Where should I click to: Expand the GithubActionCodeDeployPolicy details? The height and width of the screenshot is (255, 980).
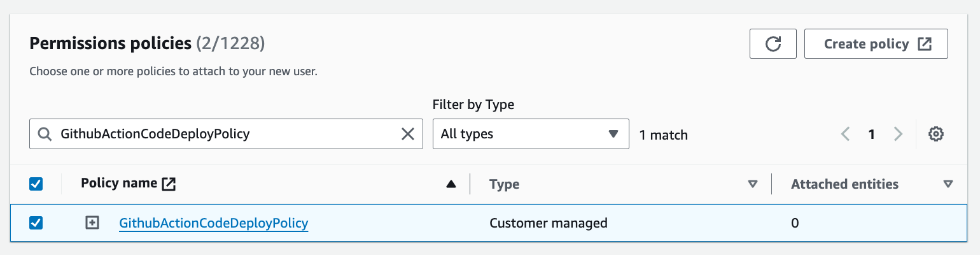coord(93,223)
